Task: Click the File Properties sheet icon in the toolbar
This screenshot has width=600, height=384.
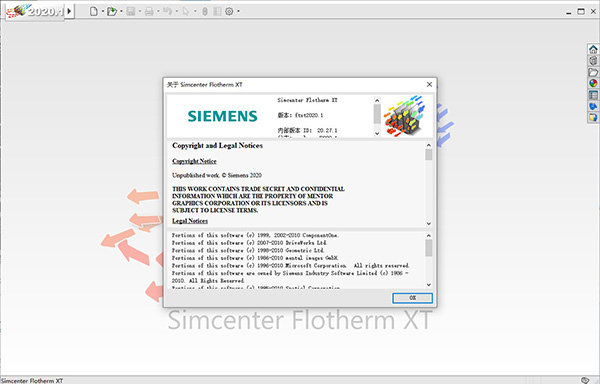Action: [217, 11]
